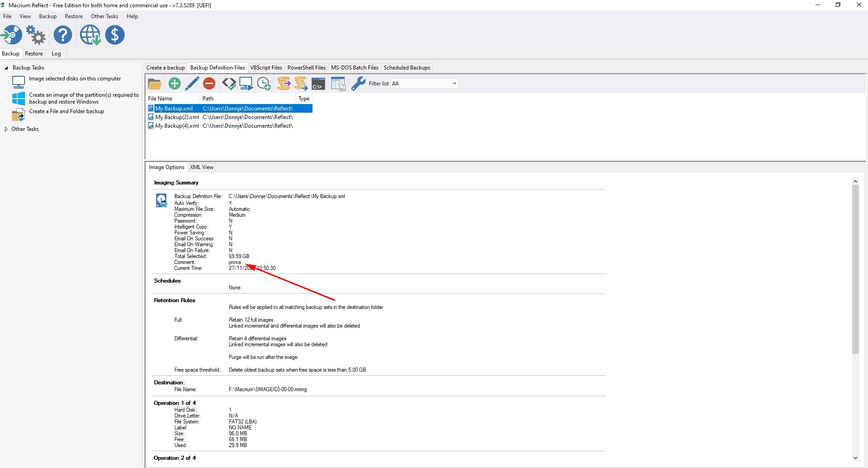This screenshot has height=468, width=868.
Task: Click the summary pane scroll up arrow
Action: pyautogui.click(x=855, y=181)
